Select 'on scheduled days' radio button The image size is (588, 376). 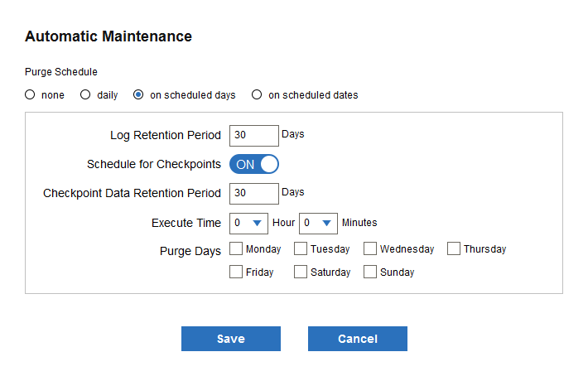pos(138,95)
